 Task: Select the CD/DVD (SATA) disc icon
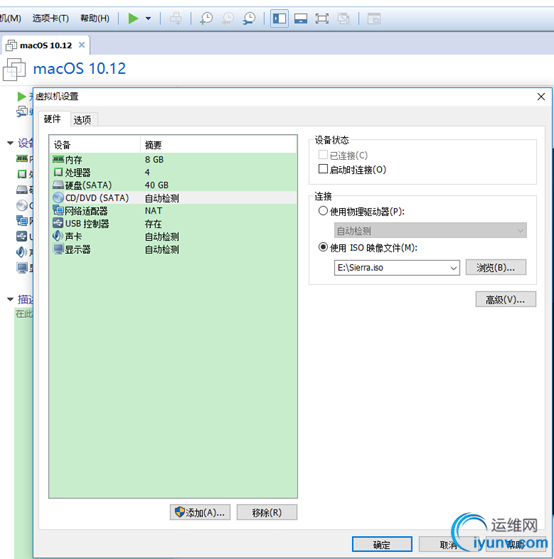[58, 198]
